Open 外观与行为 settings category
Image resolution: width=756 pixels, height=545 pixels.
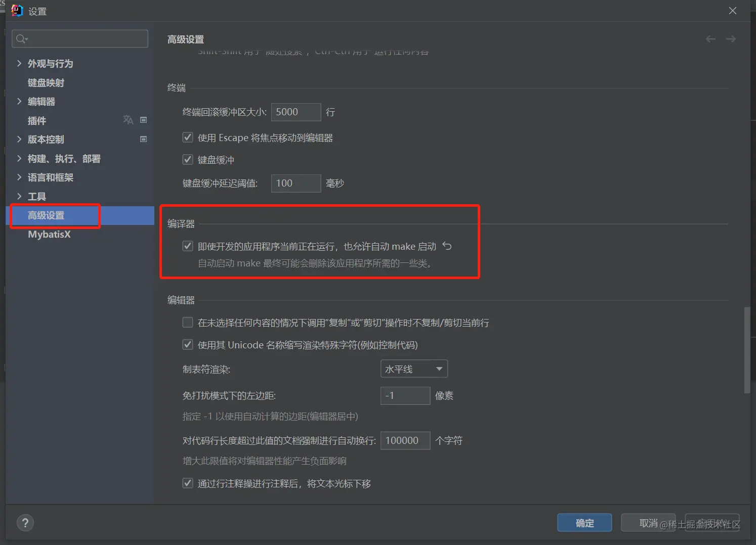(51, 63)
